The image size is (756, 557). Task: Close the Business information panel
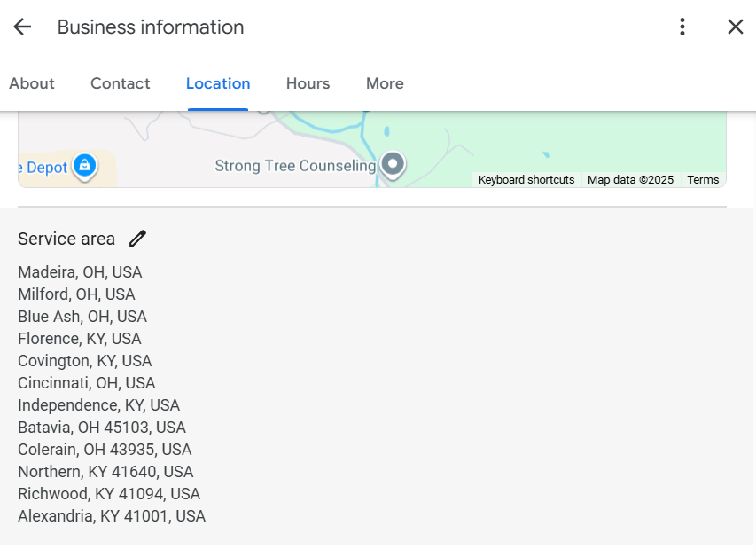(x=735, y=27)
